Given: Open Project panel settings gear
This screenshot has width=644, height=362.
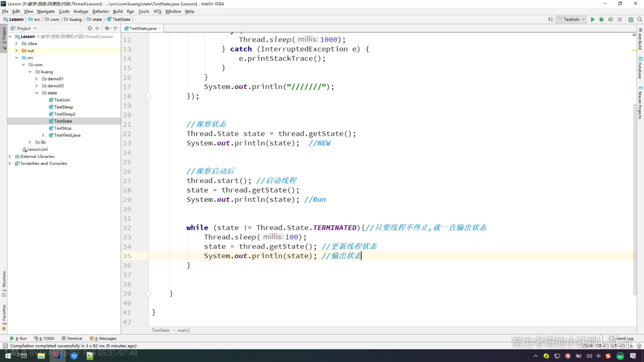Looking at the screenshot, I should click(108, 28).
